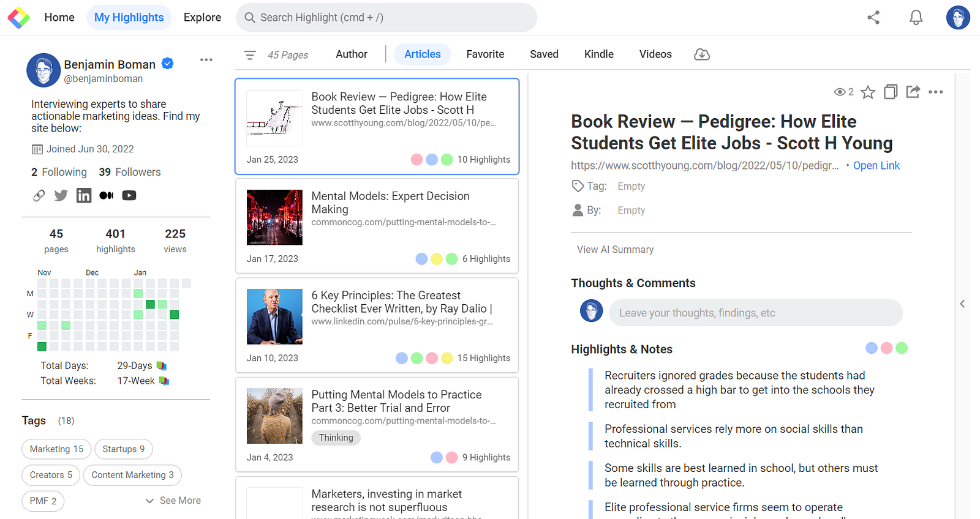Favorite the article with the star icon
This screenshot has width=980, height=519.
pos(868,92)
